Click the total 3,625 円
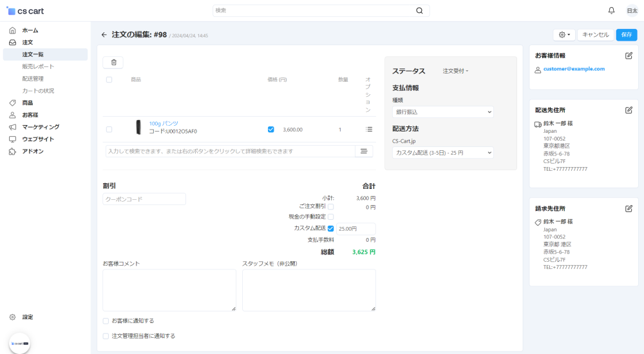The height and width of the screenshot is (354, 644). coord(363,252)
